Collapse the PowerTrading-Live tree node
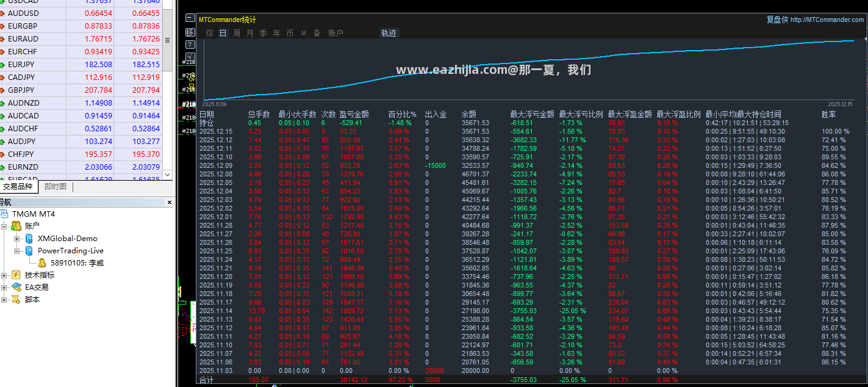 pyautogui.click(x=17, y=251)
